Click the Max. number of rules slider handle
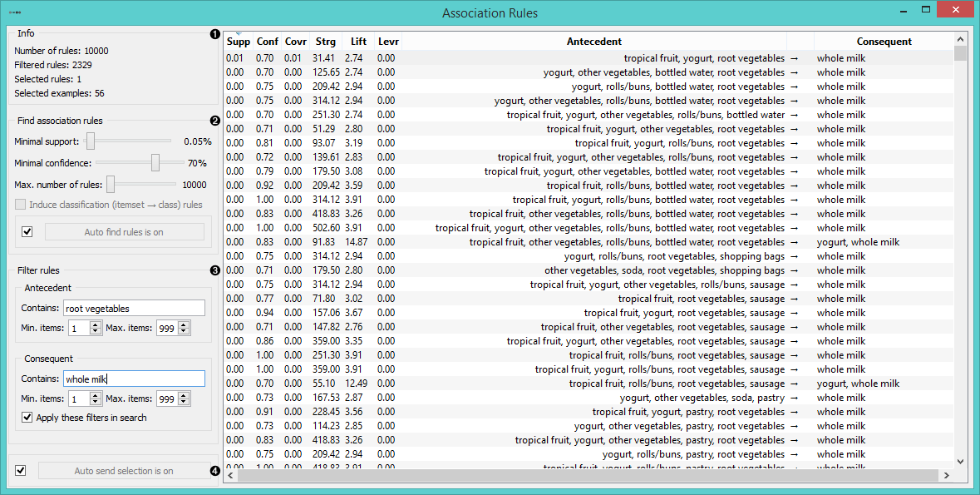The image size is (980, 495). coord(111,184)
